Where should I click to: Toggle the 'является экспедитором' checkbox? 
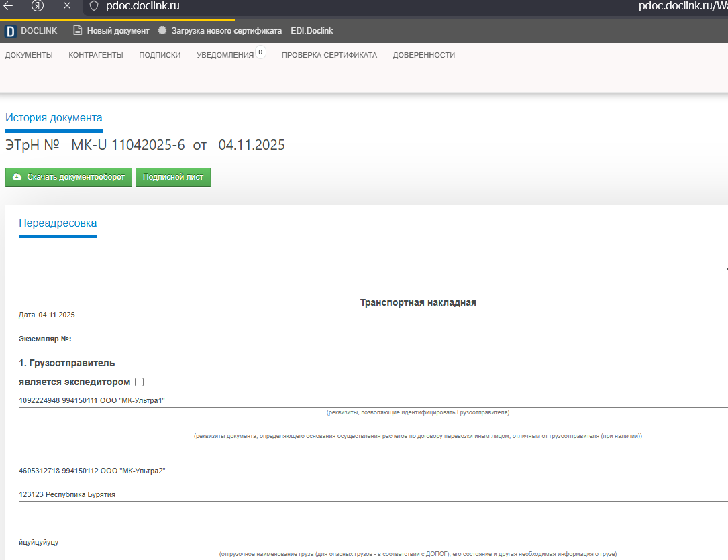point(140,382)
